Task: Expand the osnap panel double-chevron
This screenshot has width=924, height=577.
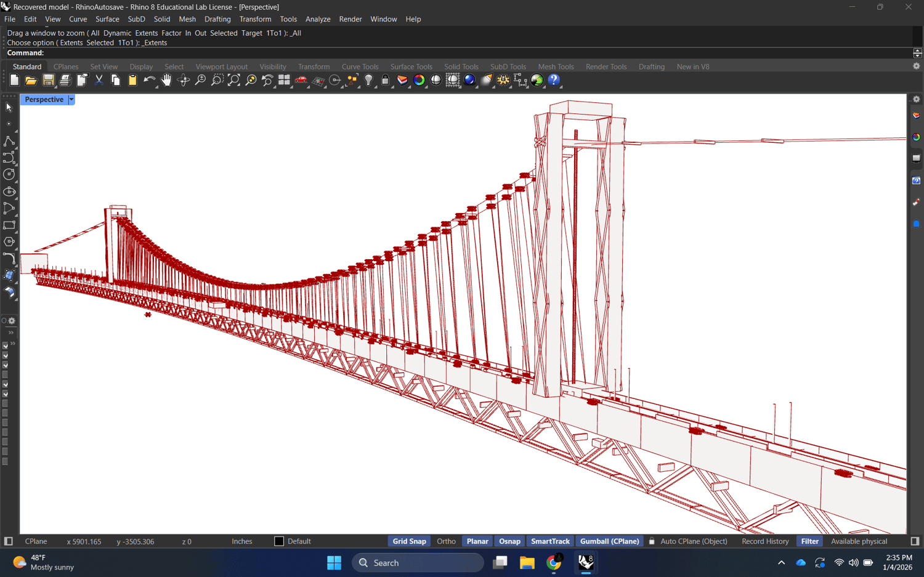Action: click(11, 333)
